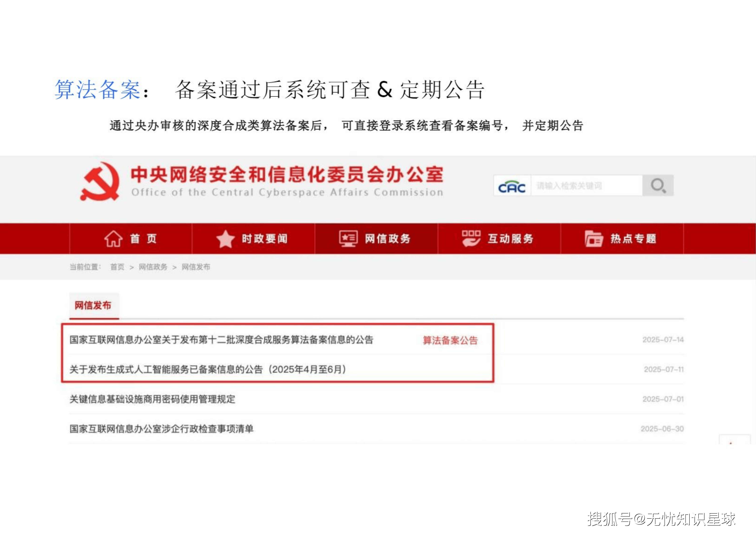Click 网信政务 in the breadcrumb
Viewport: 756px width, 535px height.
pos(153,267)
